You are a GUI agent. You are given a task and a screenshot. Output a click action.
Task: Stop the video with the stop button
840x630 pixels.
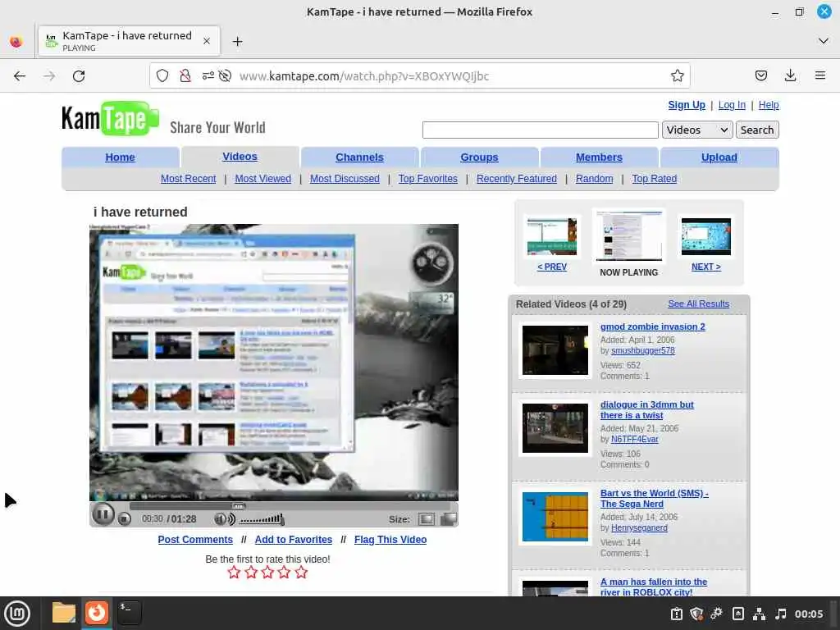pyautogui.click(x=125, y=518)
